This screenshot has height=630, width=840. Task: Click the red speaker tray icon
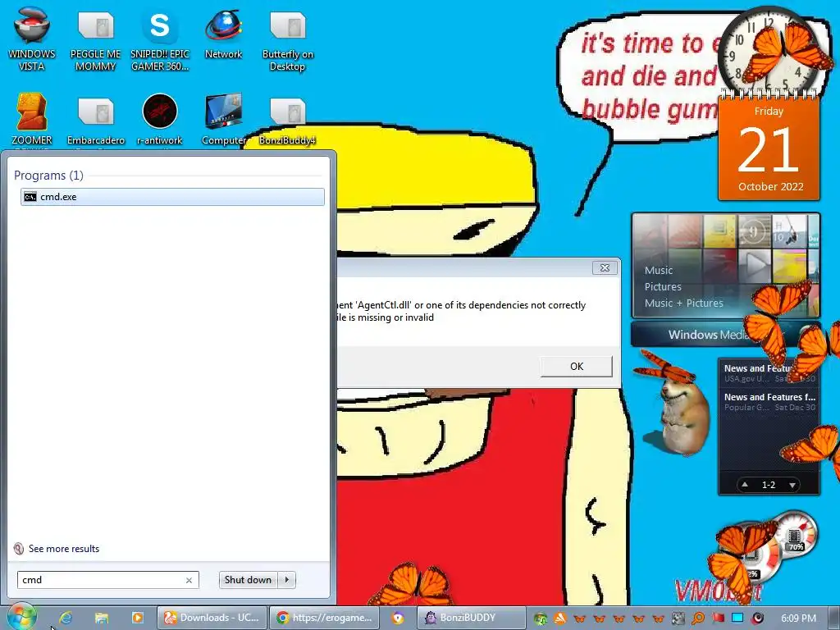click(x=757, y=619)
